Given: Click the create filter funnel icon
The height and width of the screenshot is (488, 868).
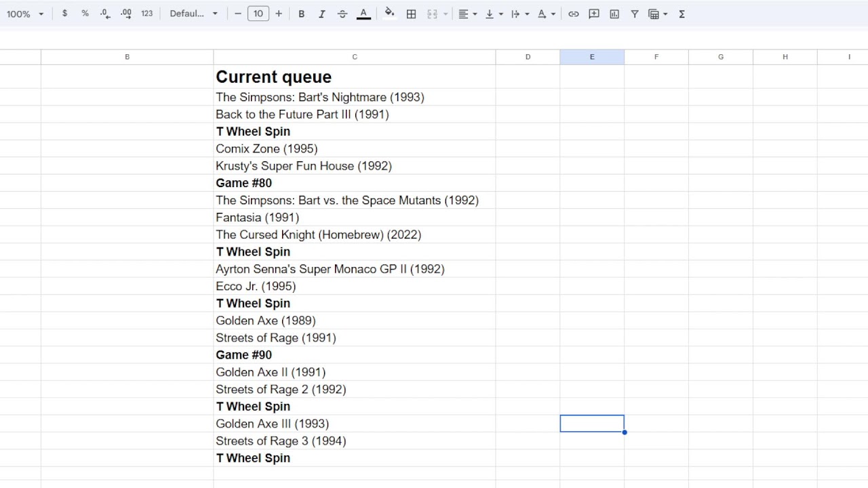Looking at the screenshot, I should coord(635,14).
